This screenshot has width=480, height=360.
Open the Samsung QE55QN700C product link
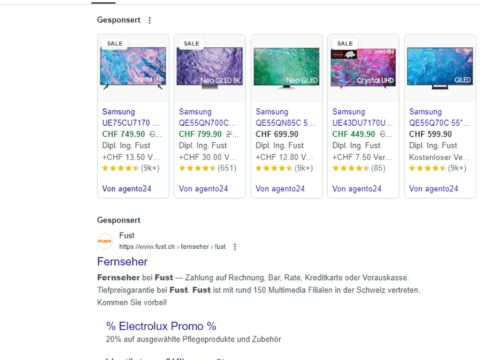[207, 117]
